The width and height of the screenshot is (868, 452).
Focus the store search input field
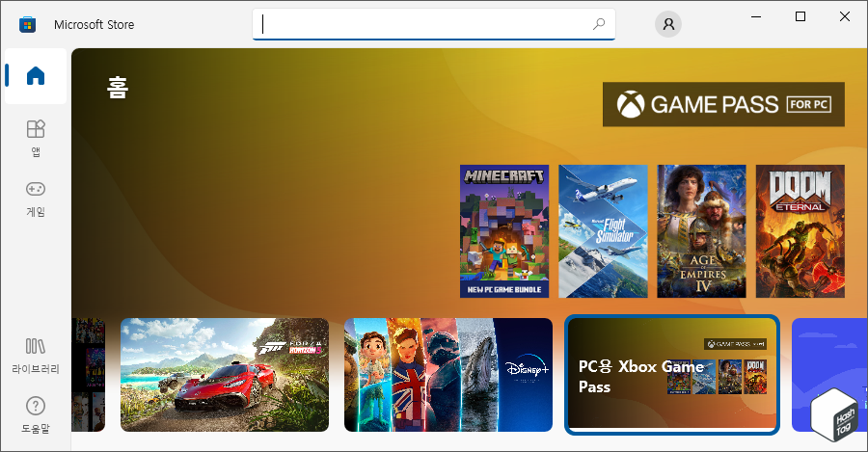tap(433, 24)
